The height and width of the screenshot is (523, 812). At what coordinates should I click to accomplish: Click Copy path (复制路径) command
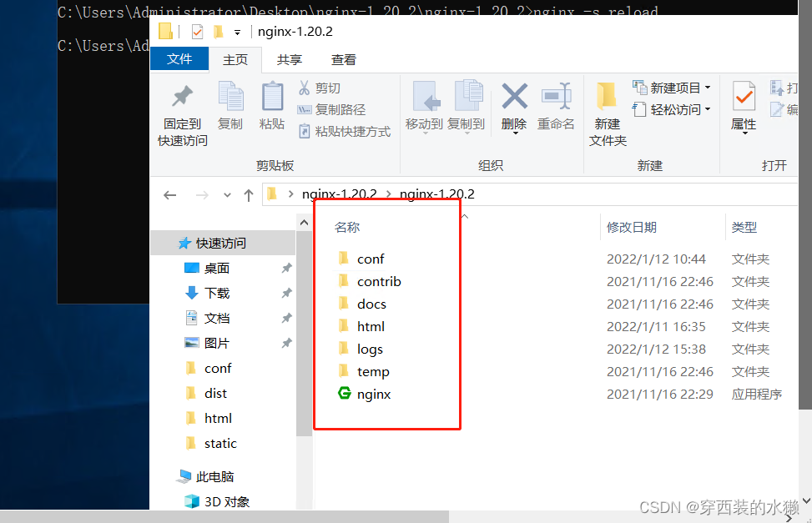[x=331, y=110]
